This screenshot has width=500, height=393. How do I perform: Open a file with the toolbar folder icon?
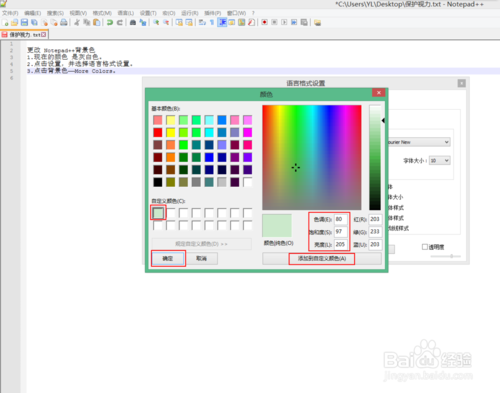[14, 22]
